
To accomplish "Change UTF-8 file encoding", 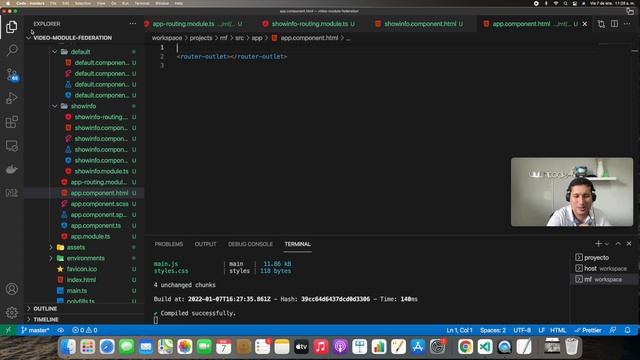I will (x=522, y=330).
